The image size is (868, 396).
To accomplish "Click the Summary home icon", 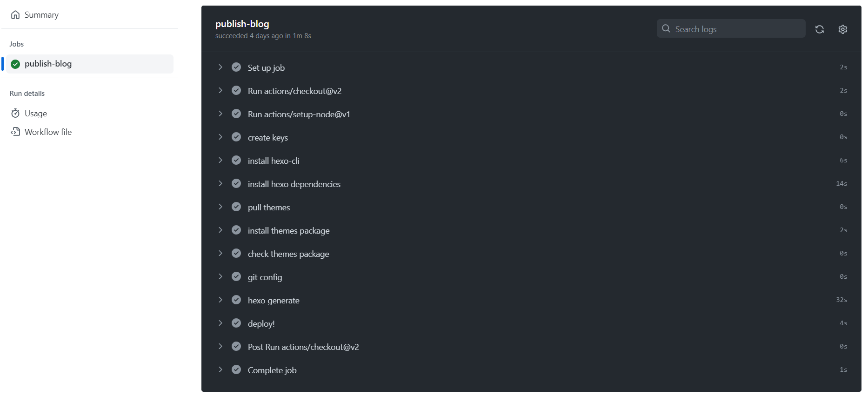I will pos(15,15).
